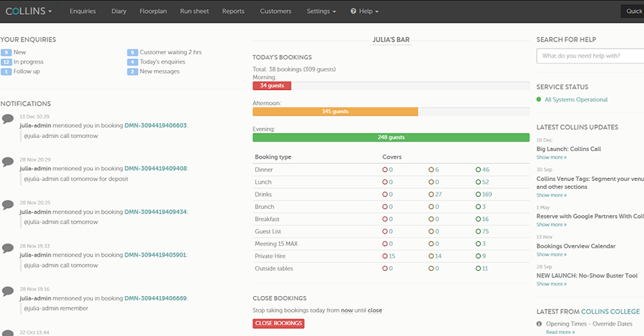Click the green circle 52 for Lunch
The width and height of the screenshot is (644, 336).
click(x=482, y=182)
